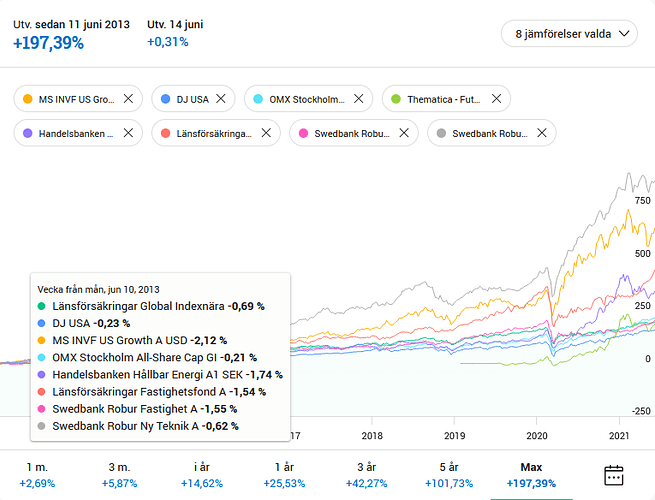Image resolution: width=655 pixels, height=500 pixels.
Task: Click tooltip row 'MS INVF US Growth A USD'
Action: coord(132,340)
